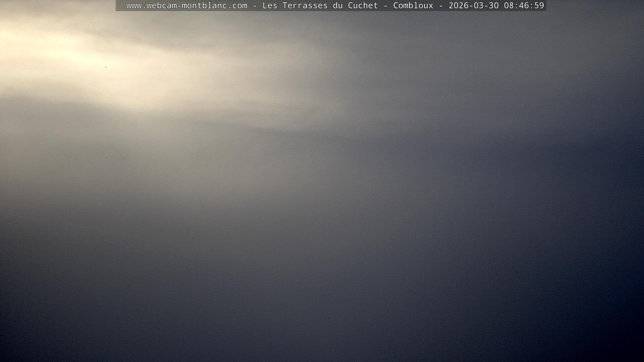Click the dash between Combloux and the date
The width and height of the screenshot is (644, 362).
(x=441, y=6)
